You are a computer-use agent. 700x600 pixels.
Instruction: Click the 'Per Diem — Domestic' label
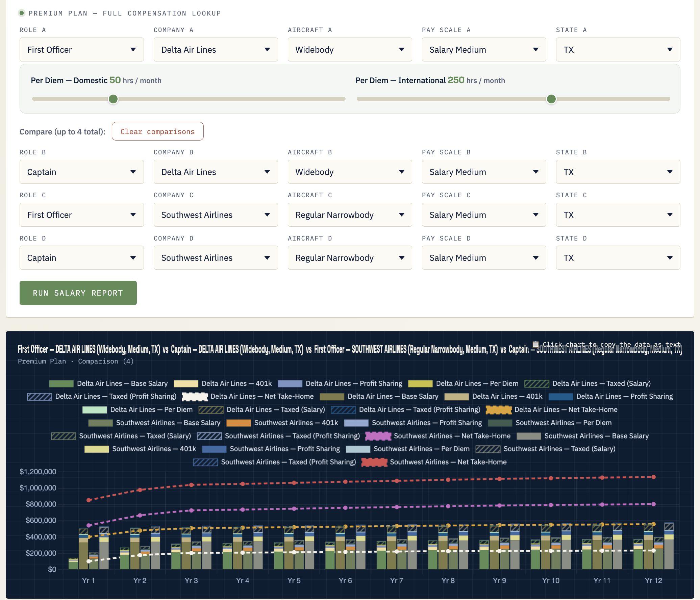click(x=69, y=80)
